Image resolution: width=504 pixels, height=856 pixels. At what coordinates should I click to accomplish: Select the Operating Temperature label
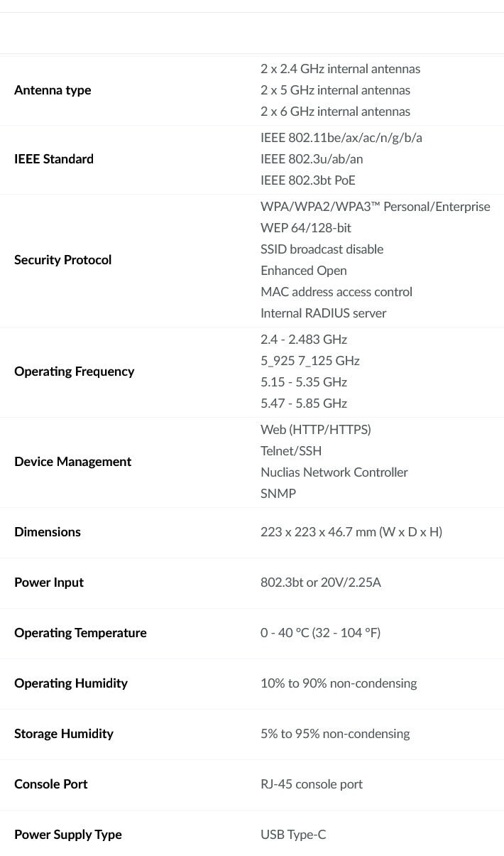tap(80, 633)
